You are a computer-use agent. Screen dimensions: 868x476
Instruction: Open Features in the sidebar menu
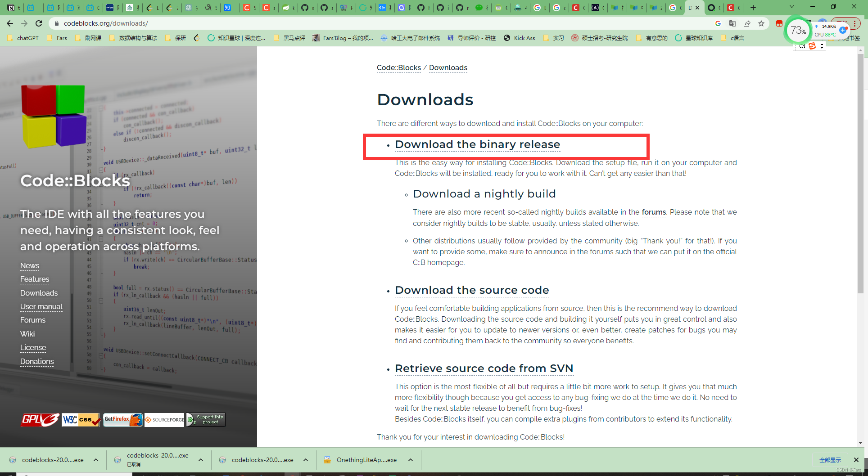tap(35, 279)
